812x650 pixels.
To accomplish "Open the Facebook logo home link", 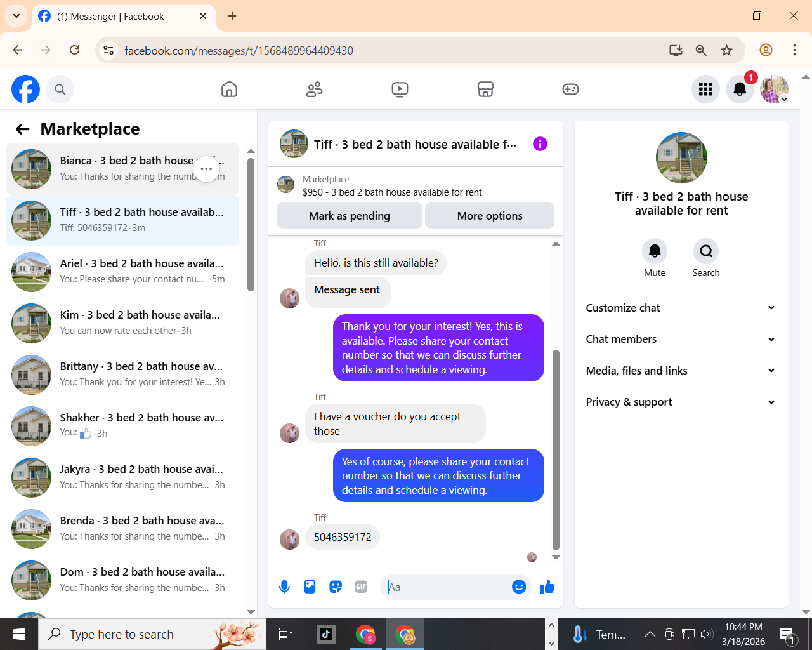I will [x=25, y=90].
